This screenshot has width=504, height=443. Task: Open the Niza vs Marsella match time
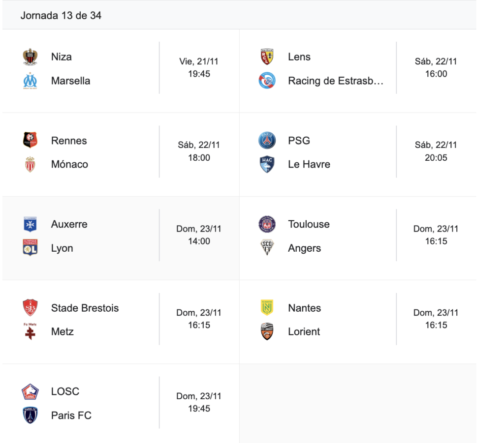point(199,68)
